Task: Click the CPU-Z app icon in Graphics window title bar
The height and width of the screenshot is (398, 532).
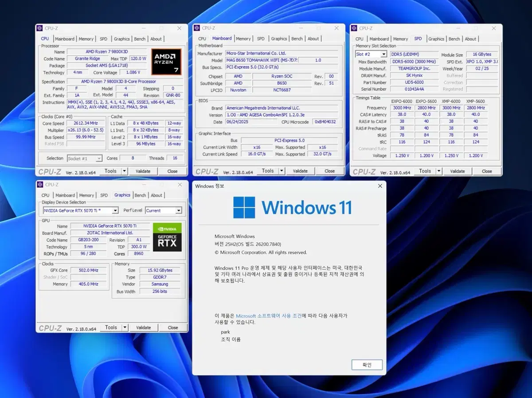Action: coord(40,185)
